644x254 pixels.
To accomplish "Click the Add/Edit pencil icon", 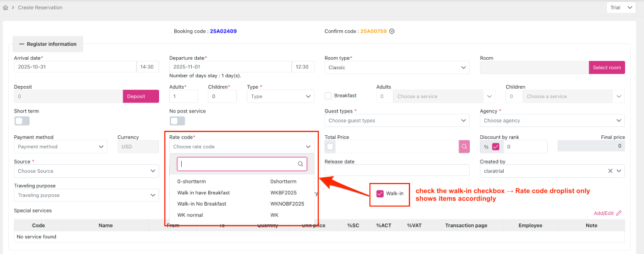I will click(x=619, y=213).
